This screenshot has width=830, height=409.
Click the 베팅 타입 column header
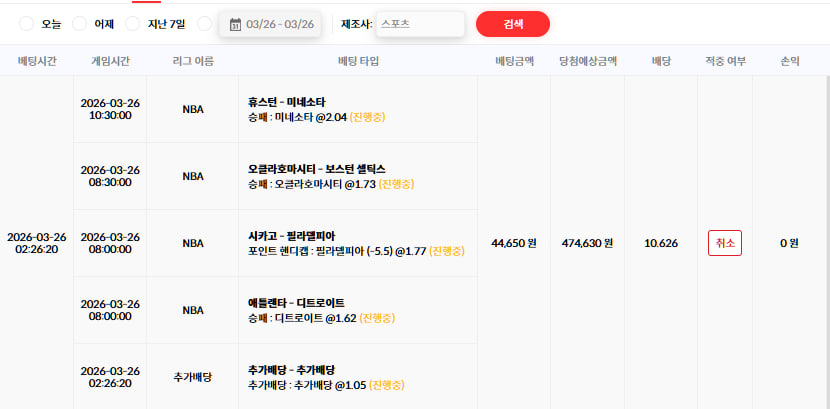point(358,61)
